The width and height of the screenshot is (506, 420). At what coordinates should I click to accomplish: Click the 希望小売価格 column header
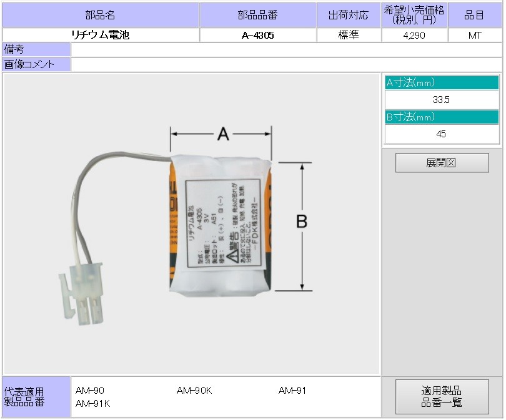pos(414,15)
